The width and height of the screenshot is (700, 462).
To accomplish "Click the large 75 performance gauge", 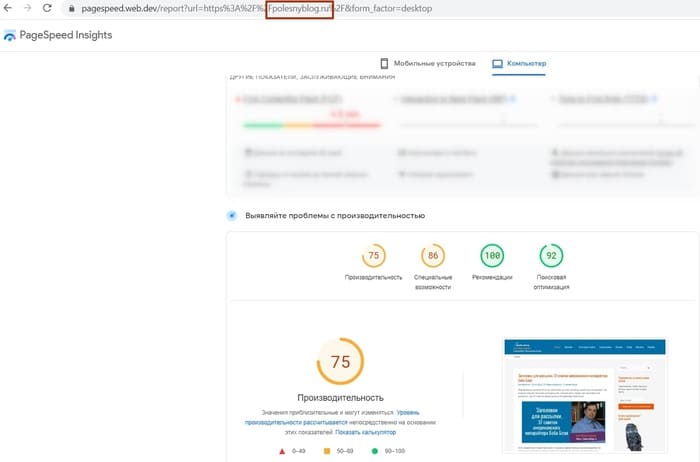I will (x=340, y=361).
